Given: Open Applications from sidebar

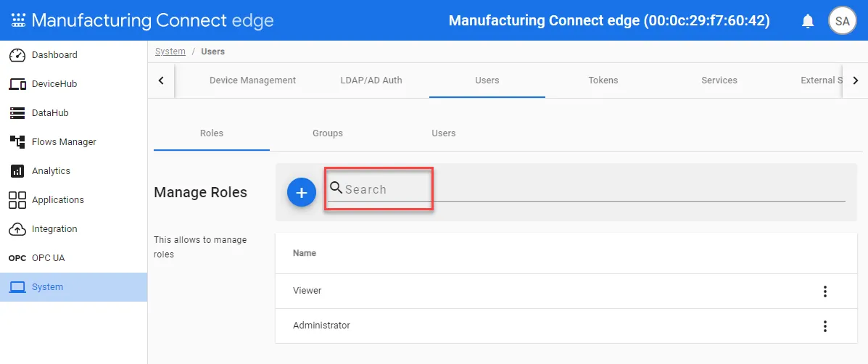Looking at the screenshot, I should (74, 199).
